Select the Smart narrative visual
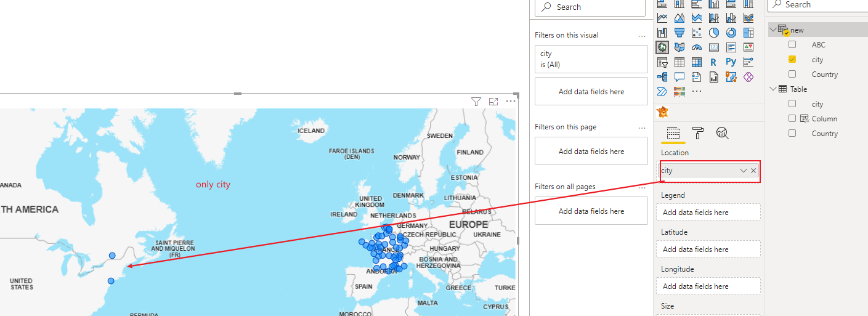The width and height of the screenshot is (868, 316). click(x=697, y=77)
